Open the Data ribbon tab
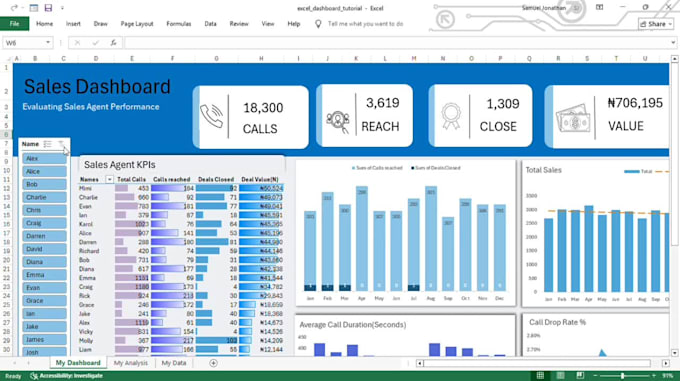The height and width of the screenshot is (381, 680). [x=210, y=24]
